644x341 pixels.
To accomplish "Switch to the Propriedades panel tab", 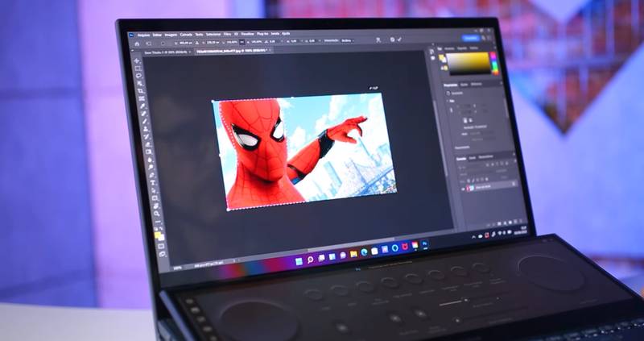I will 451,85.
